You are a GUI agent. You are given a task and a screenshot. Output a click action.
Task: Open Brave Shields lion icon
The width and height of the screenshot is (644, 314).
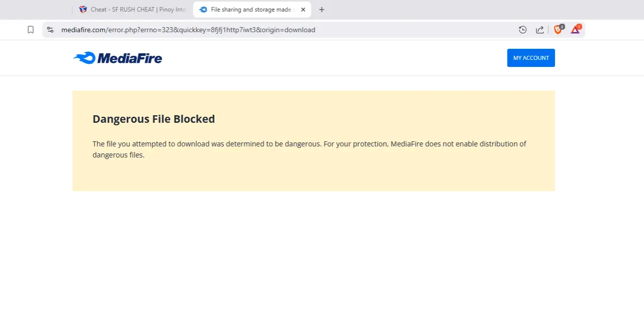coord(558,29)
